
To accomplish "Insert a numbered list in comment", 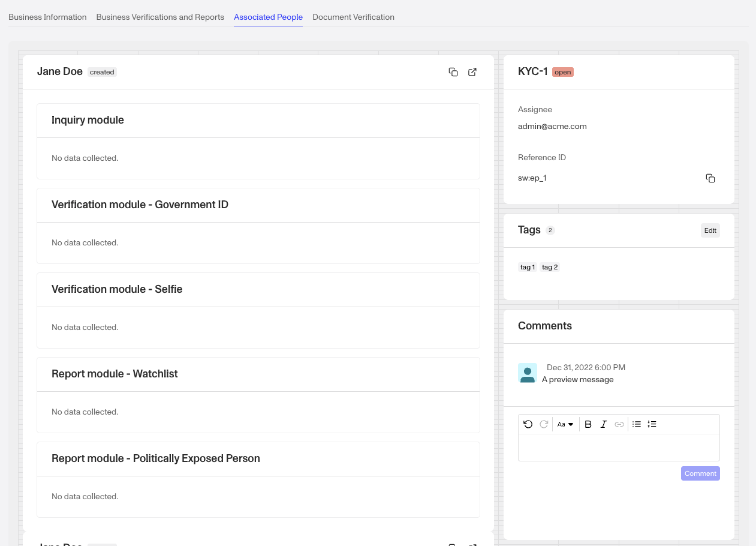I will 652,424.
